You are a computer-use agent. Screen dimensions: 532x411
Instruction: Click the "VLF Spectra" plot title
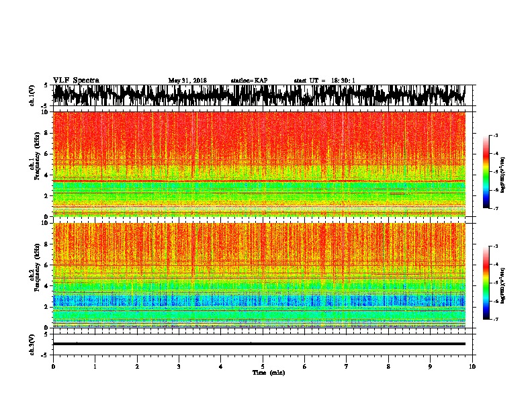tap(76, 81)
